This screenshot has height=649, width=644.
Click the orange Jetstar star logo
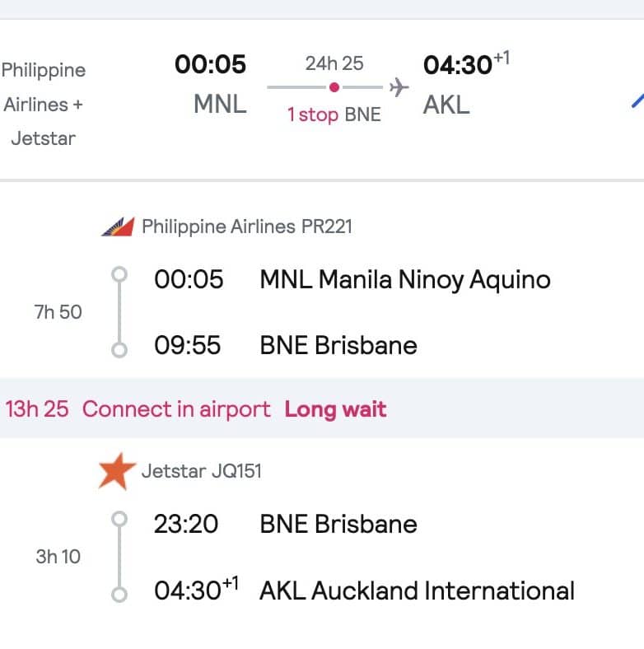(115, 472)
